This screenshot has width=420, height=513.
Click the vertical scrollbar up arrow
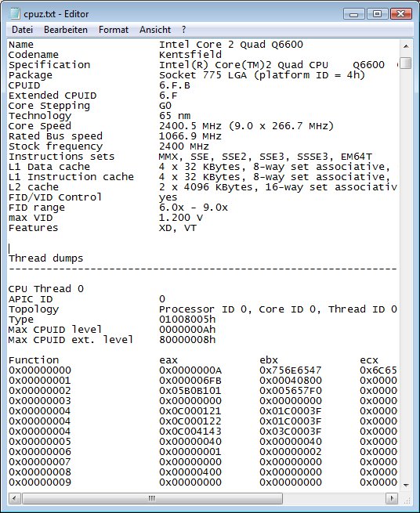[x=406, y=46]
